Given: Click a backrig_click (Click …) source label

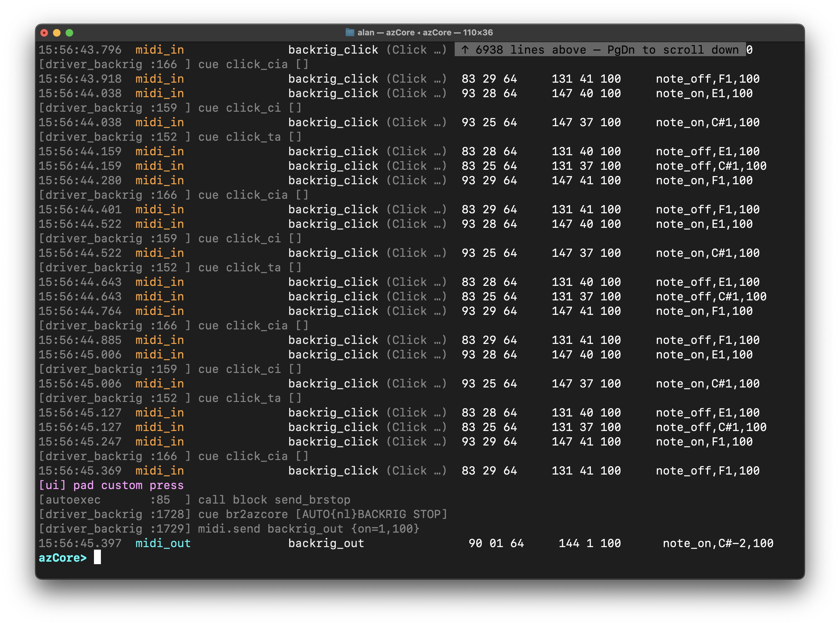Looking at the screenshot, I should [367, 79].
